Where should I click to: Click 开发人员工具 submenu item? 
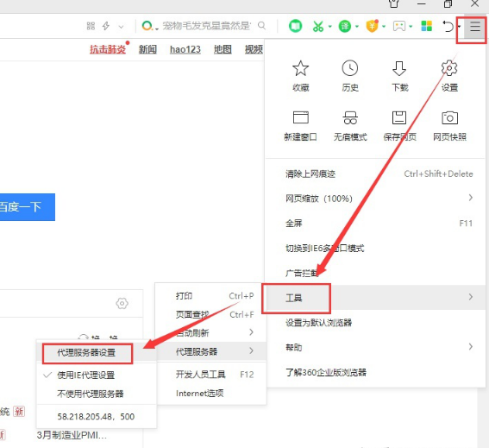point(211,374)
